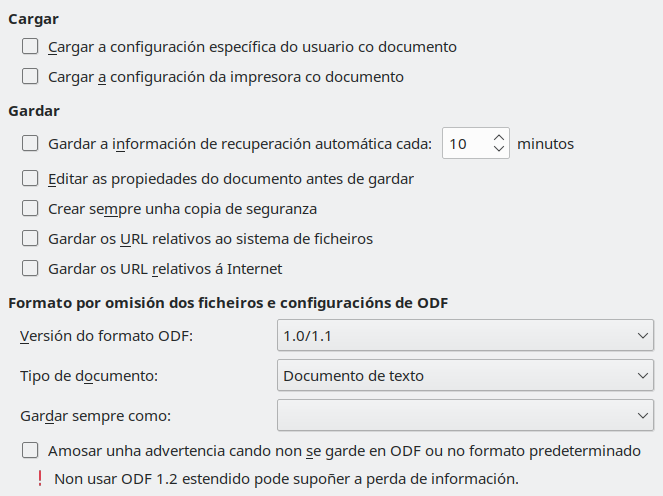Click the 'minutos' label beside the spinner
Image resolution: width=663 pixels, height=496 pixels.
coord(545,143)
